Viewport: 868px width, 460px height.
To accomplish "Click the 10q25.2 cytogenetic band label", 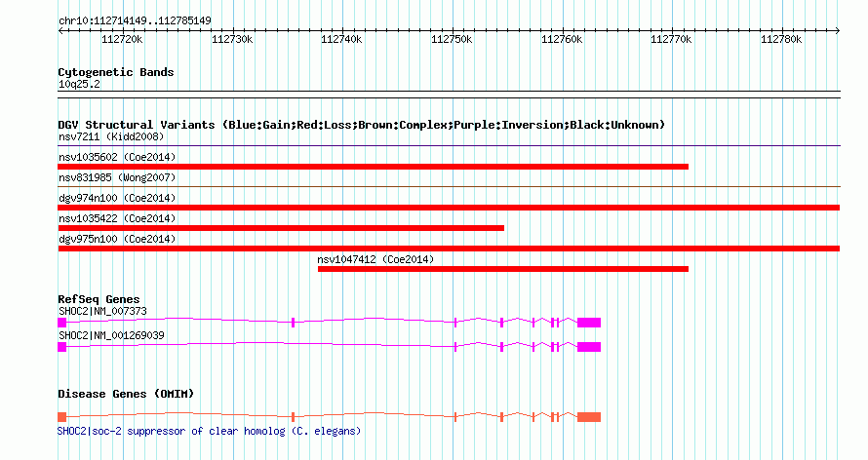I will pyautogui.click(x=79, y=84).
